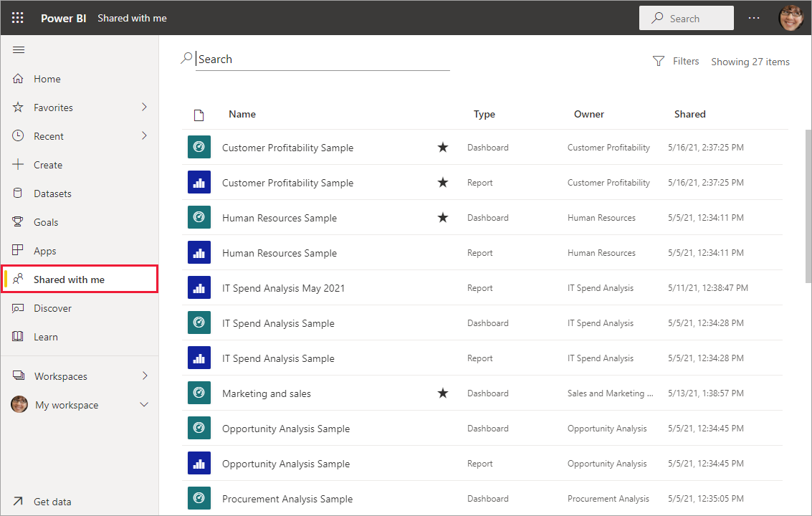
Task: Click Human Resources Sample dashboard icon
Action: click(x=199, y=218)
